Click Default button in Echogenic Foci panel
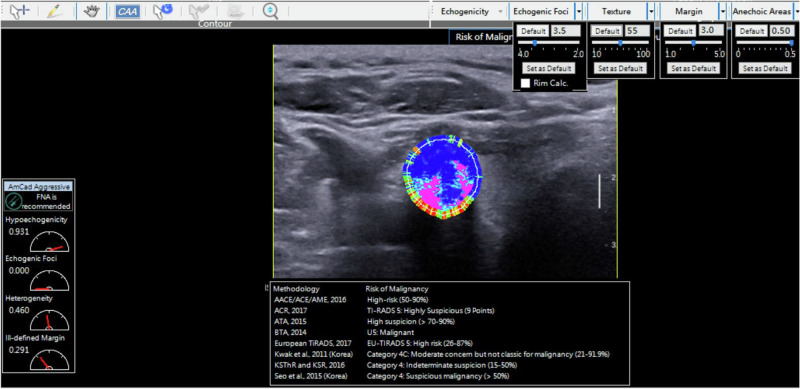 533,31
